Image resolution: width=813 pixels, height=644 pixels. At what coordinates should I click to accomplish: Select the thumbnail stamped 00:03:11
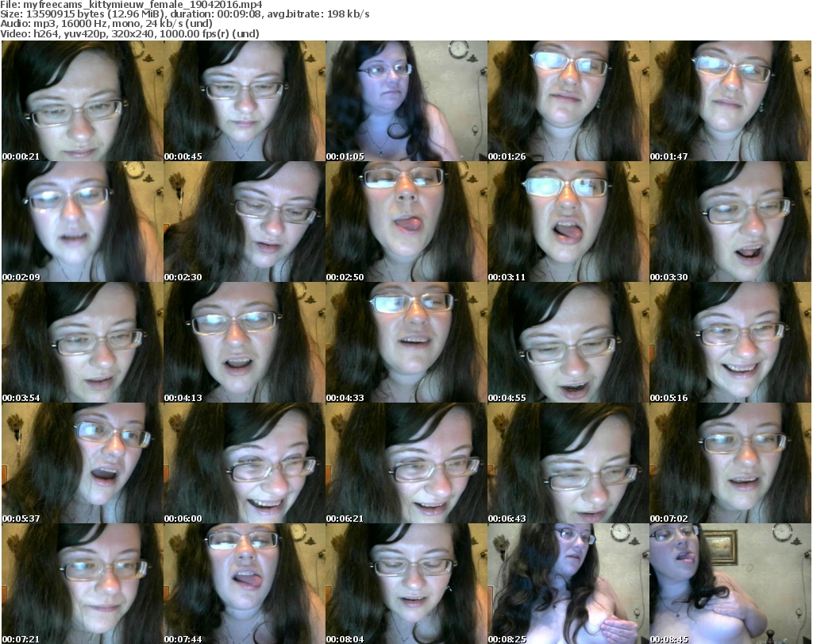(x=568, y=222)
